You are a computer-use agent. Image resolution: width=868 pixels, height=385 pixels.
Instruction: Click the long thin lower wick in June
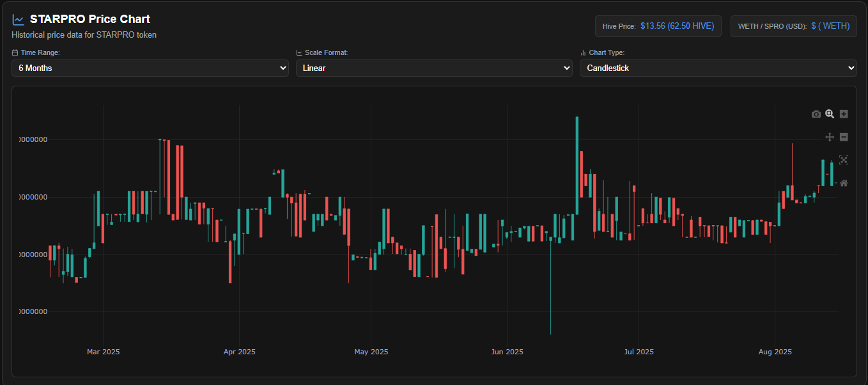pyautogui.click(x=550, y=288)
